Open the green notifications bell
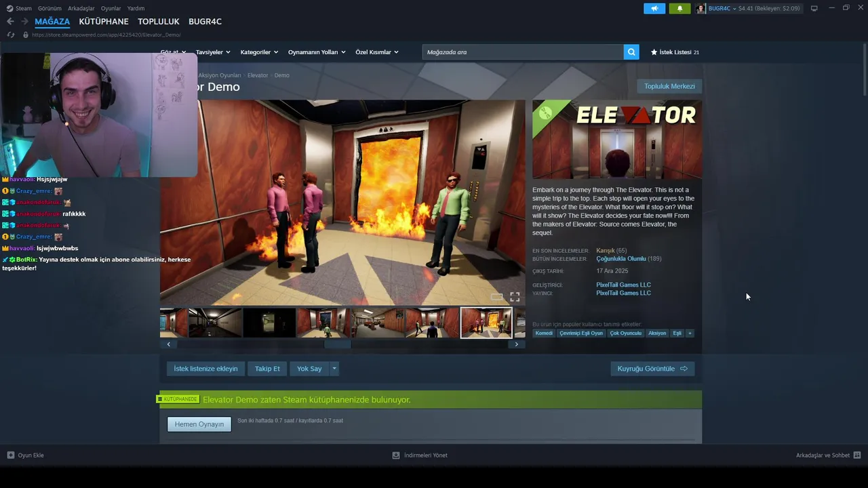The height and width of the screenshot is (488, 868). [x=679, y=8]
